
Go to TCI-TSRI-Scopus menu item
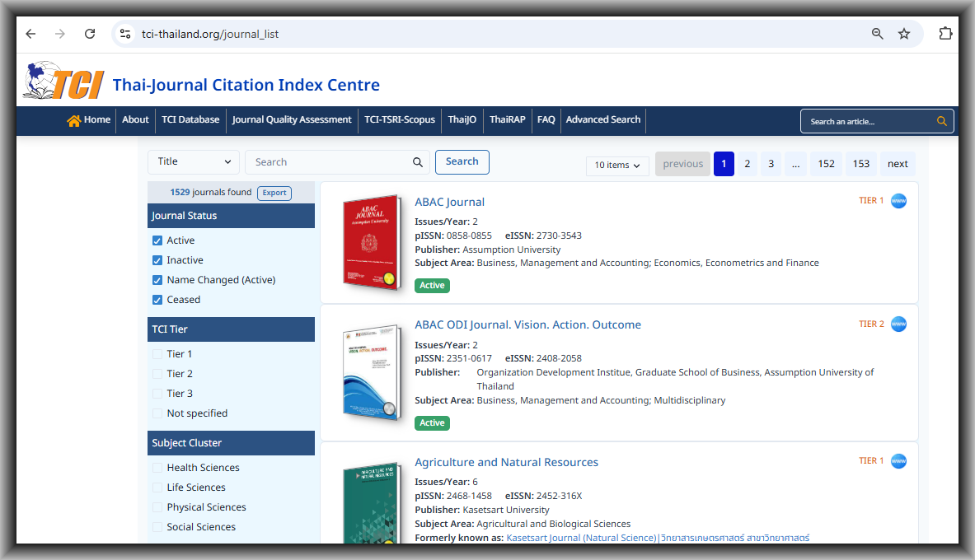pos(400,120)
